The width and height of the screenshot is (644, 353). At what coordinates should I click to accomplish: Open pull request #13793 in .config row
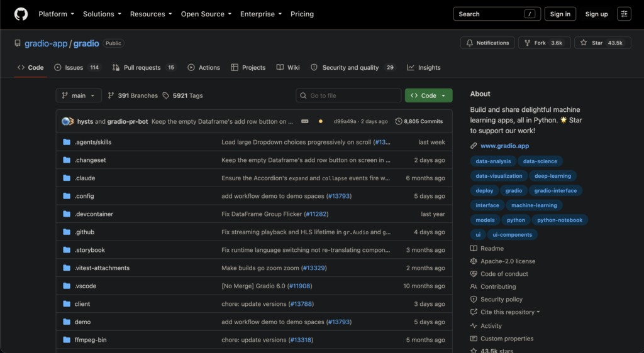pos(339,196)
